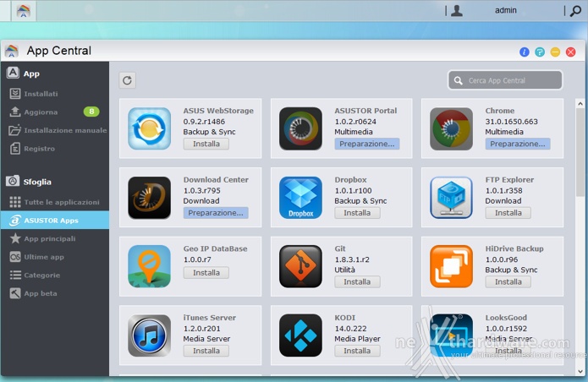Click Preparazione progress for Chrome
The image size is (588, 382).
click(518, 144)
